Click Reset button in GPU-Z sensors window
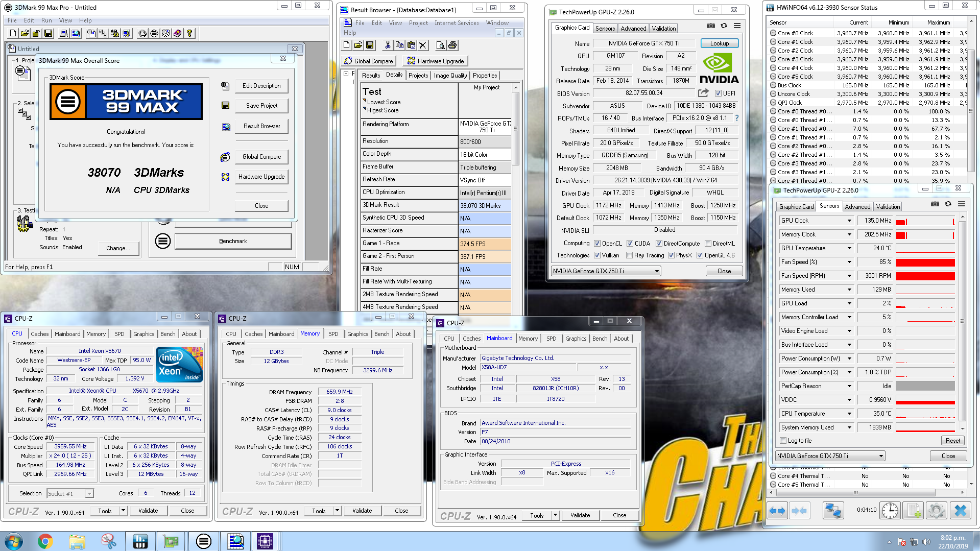This screenshot has width=980, height=551. [x=952, y=441]
